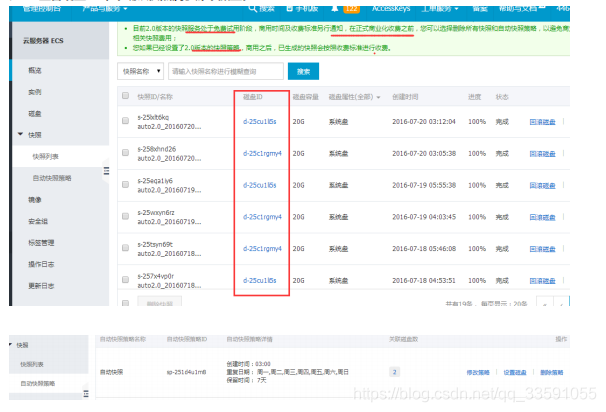Open disk d-25c1rgmy4 in s-25tsyn69t row
This screenshot has height=412, width=606.
[x=262, y=249]
